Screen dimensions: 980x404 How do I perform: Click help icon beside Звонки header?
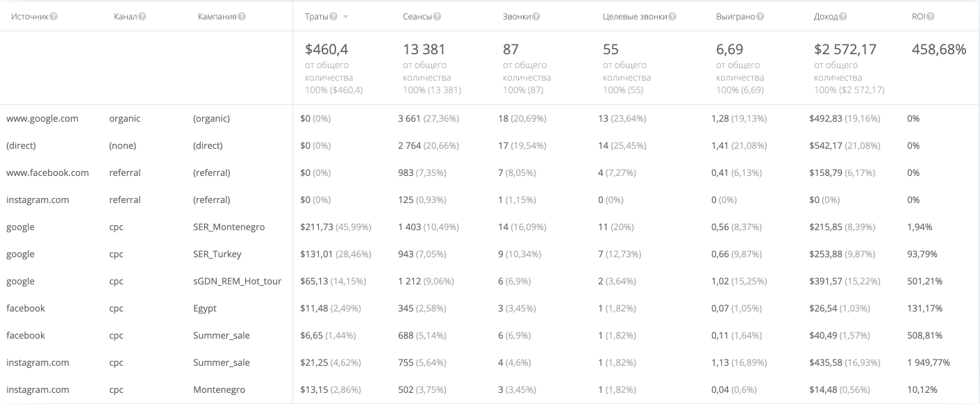point(536,17)
